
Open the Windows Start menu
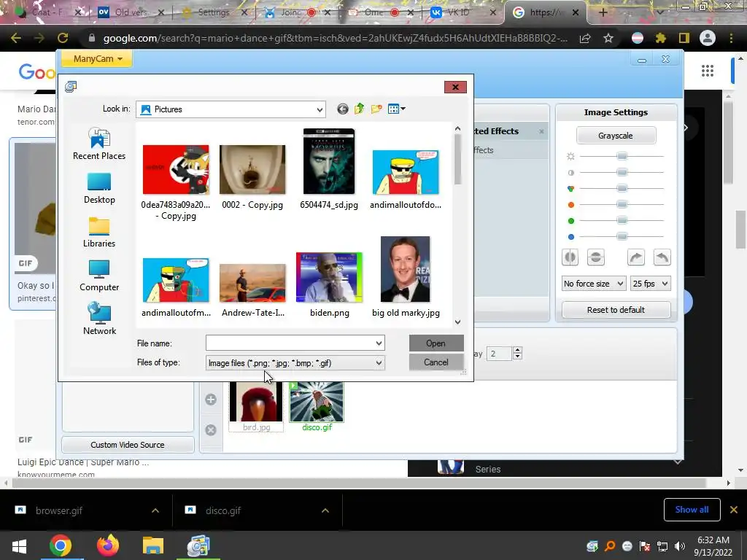19,545
